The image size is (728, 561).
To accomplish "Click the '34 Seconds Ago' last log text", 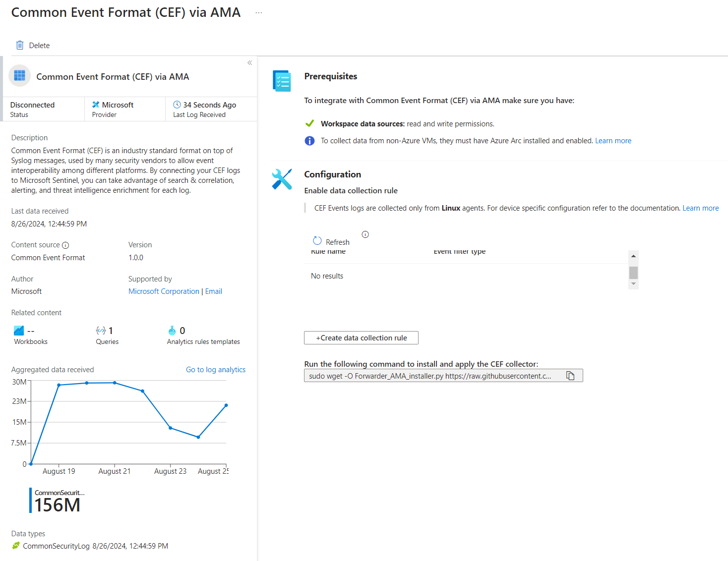I will (x=210, y=105).
